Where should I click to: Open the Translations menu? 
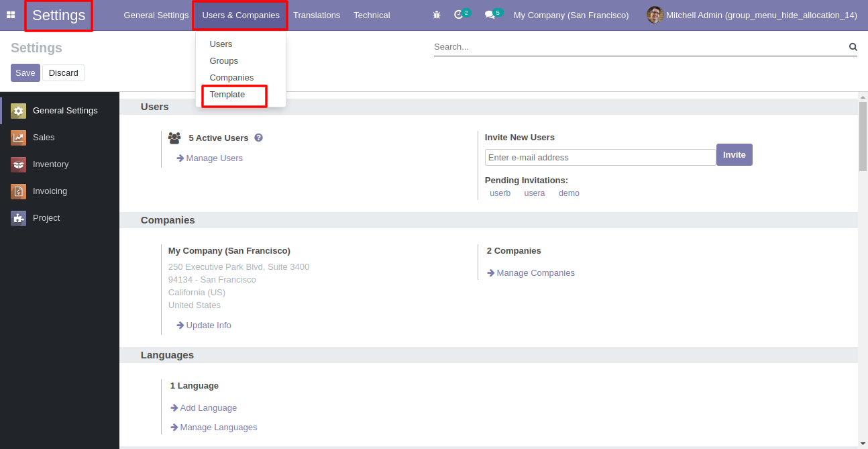click(x=317, y=15)
